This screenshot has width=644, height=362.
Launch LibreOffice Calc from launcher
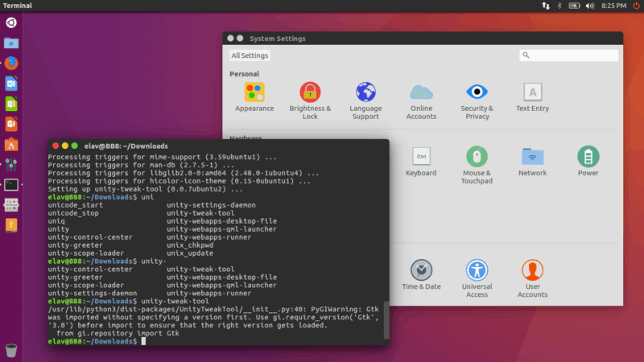pyautogui.click(x=11, y=104)
